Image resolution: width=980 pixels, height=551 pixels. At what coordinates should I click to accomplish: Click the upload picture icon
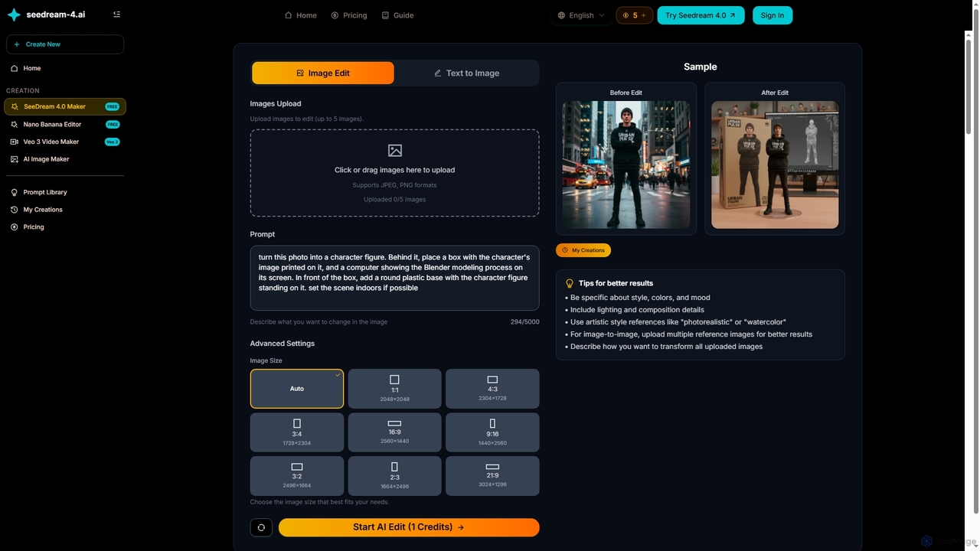tap(395, 151)
